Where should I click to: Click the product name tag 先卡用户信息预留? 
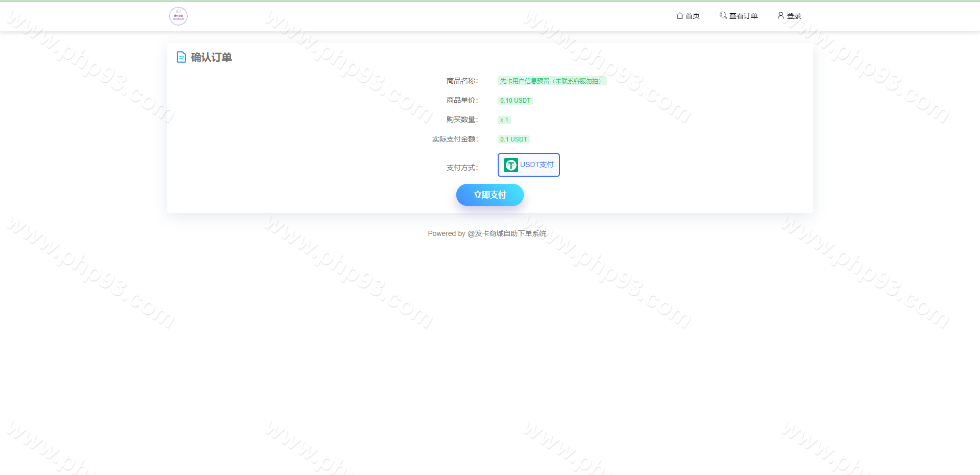(x=551, y=81)
